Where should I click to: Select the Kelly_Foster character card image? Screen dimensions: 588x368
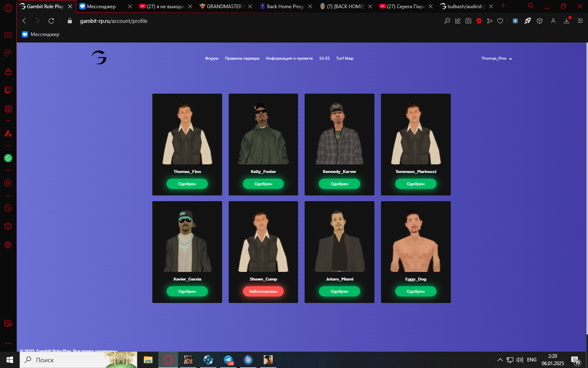[x=263, y=133]
